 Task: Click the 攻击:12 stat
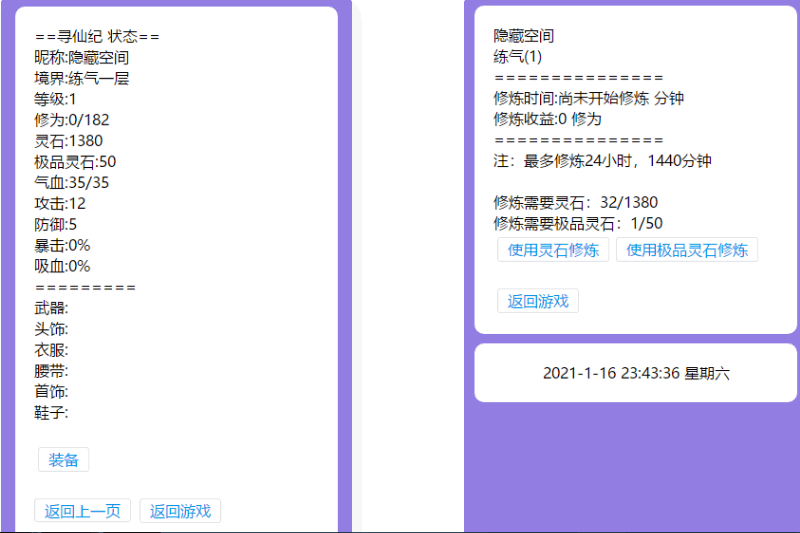click(60, 203)
